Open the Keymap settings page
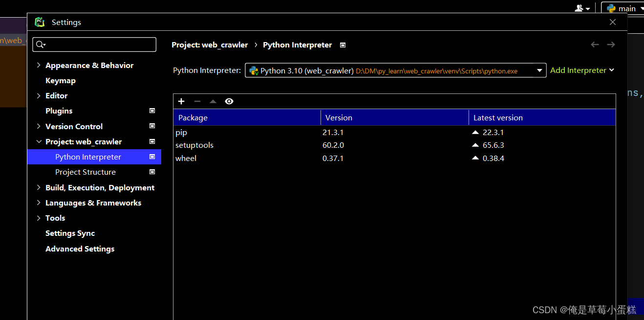The image size is (644, 320). coord(61,81)
